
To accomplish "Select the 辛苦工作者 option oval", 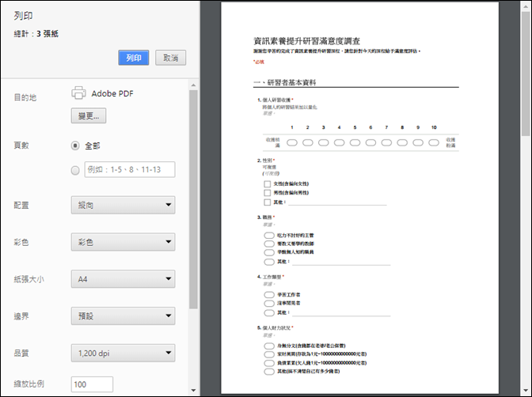I will [269, 295].
